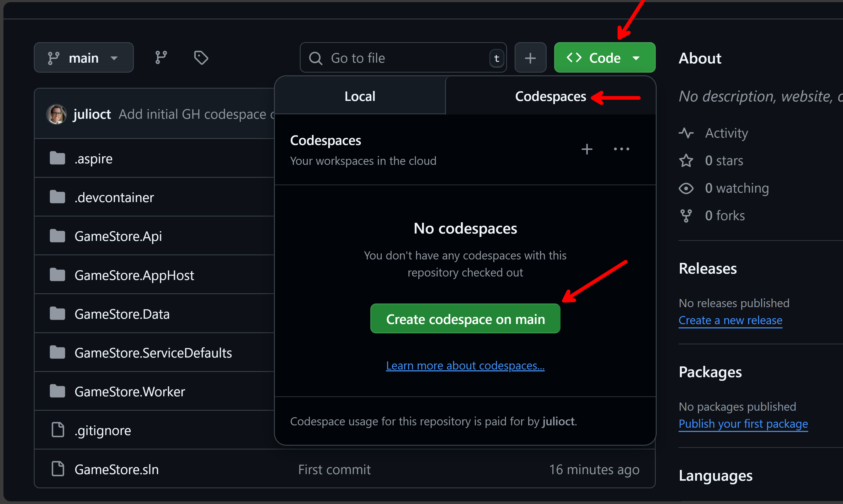The width and height of the screenshot is (843, 504).
Task: View branches via the branch icon
Action: point(161,58)
